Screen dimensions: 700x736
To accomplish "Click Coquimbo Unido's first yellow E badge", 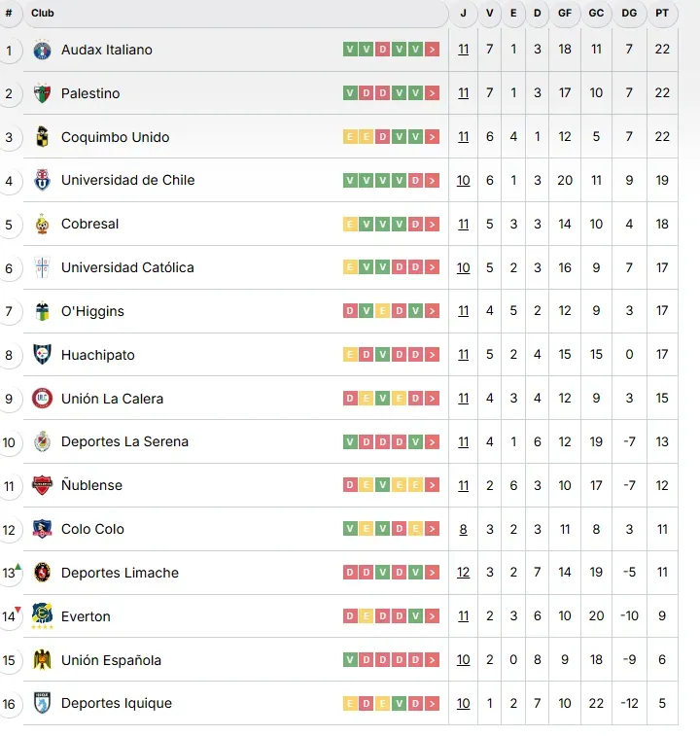I will tap(350, 137).
